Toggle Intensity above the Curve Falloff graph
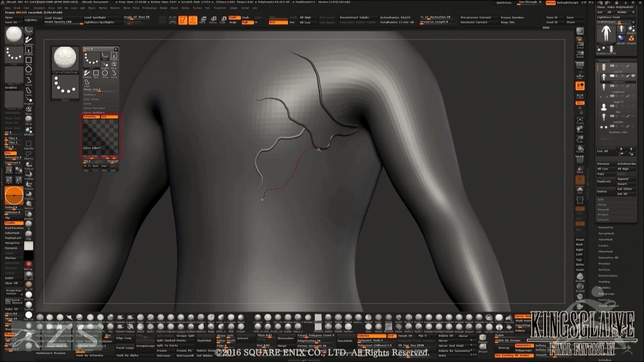The height and width of the screenshot is (362, 644). [x=92, y=116]
